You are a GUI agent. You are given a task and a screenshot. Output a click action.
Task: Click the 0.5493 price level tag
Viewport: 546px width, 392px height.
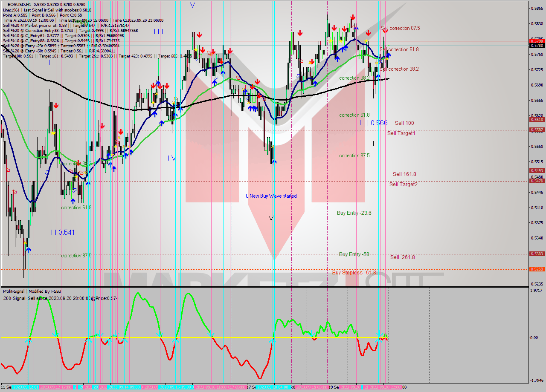(x=537, y=171)
